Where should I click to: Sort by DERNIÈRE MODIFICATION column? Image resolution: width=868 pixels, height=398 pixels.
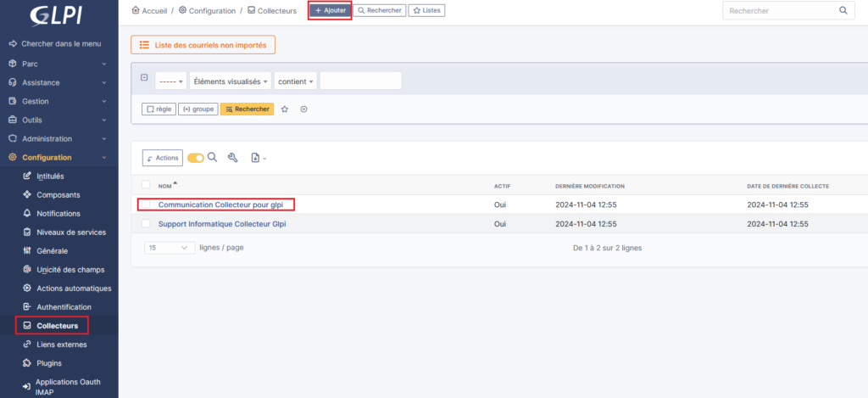[590, 186]
